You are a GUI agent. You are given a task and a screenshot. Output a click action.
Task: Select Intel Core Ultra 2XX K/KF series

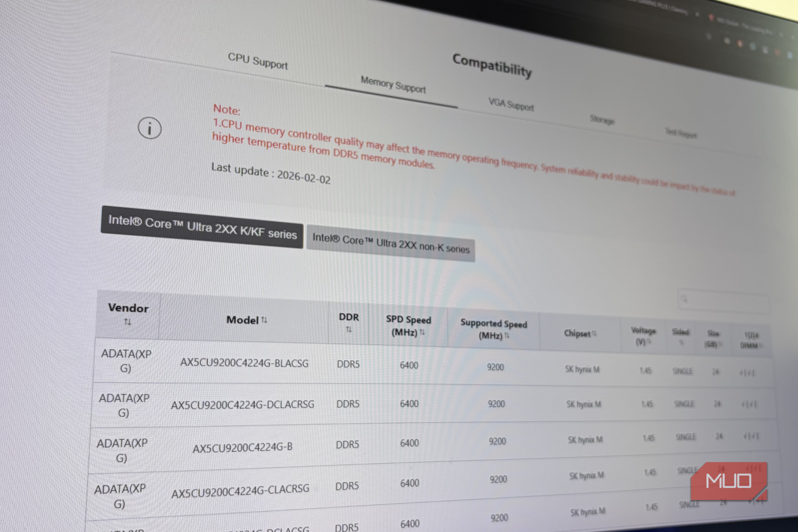(202, 227)
